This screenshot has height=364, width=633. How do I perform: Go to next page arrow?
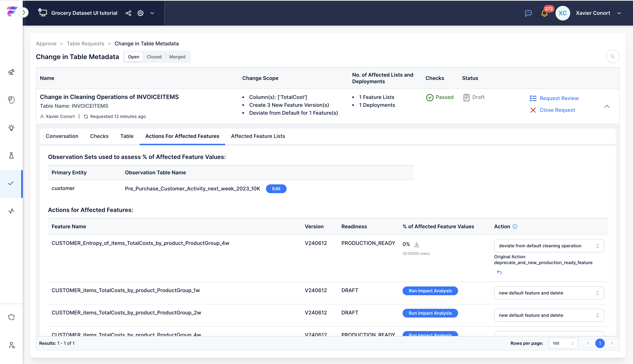(x=611, y=343)
